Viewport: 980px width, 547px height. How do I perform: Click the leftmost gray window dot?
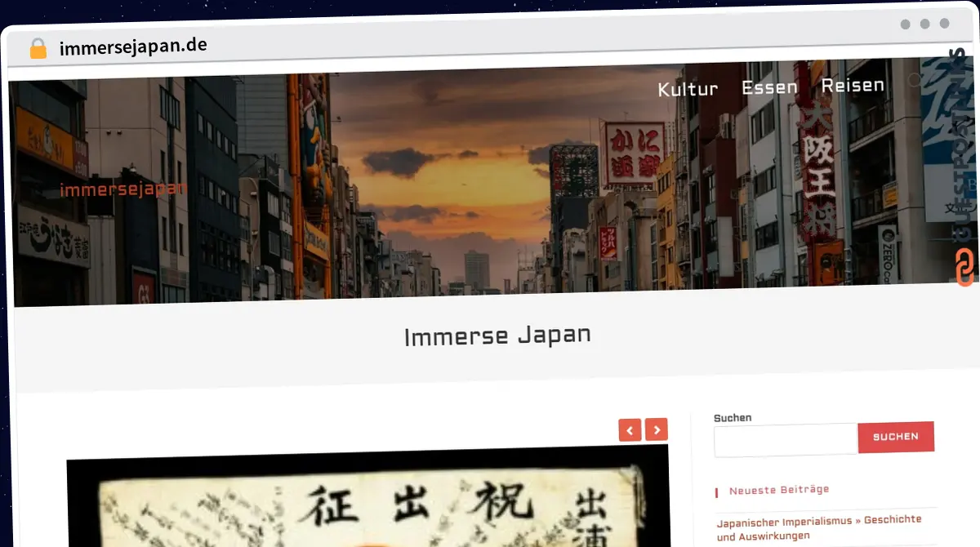pos(906,24)
